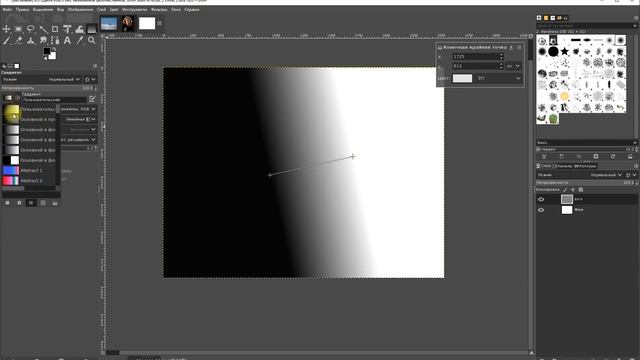
Task: Toggle lock pixels brush icon in Layers
Action: pos(565,190)
